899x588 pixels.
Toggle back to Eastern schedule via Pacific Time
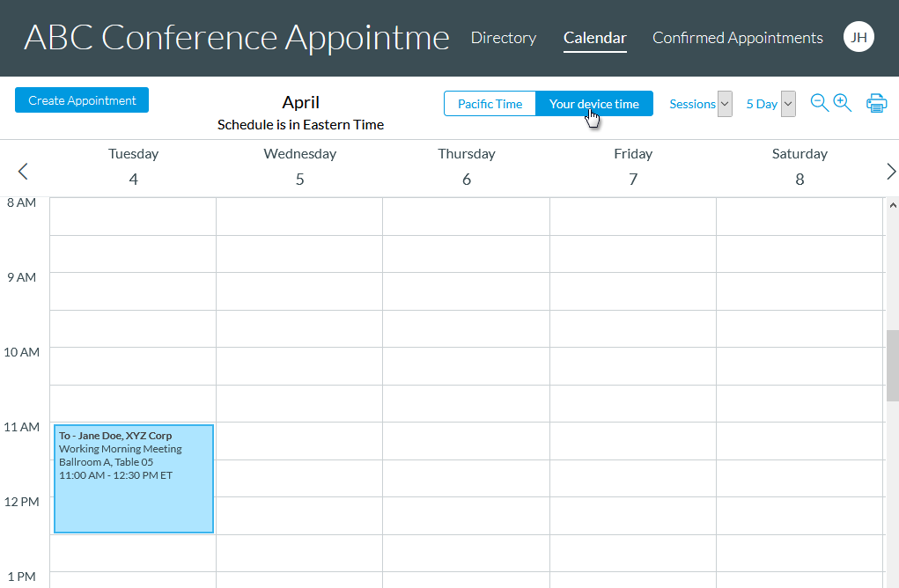(490, 103)
